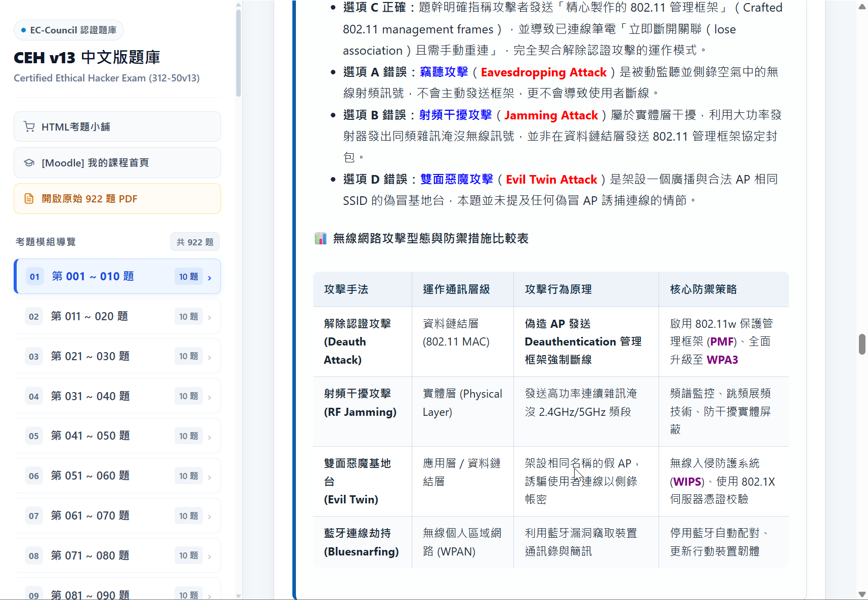Select module 第 011 ~ 020 題
This screenshot has height=600, width=868.
[117, 316]
